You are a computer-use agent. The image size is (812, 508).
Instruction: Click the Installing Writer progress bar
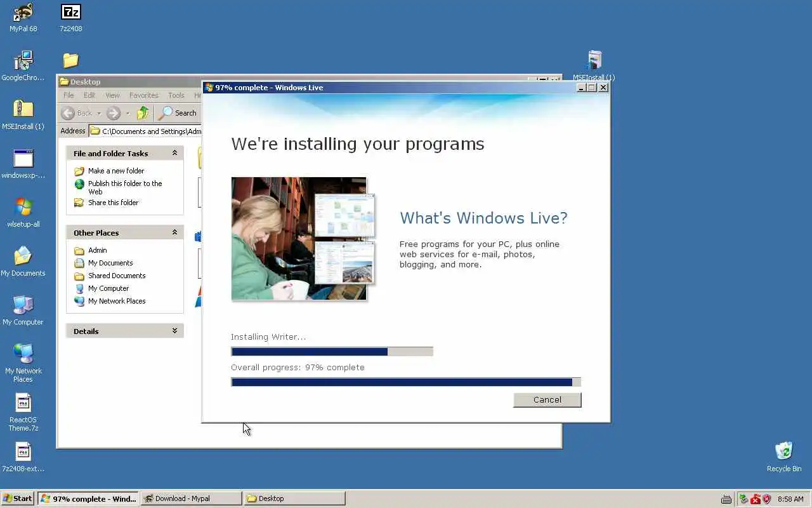[332, 352]
